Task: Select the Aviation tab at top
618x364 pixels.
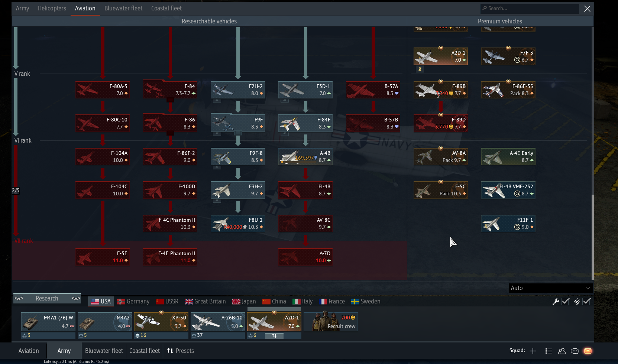Action: tap(85, 8)
